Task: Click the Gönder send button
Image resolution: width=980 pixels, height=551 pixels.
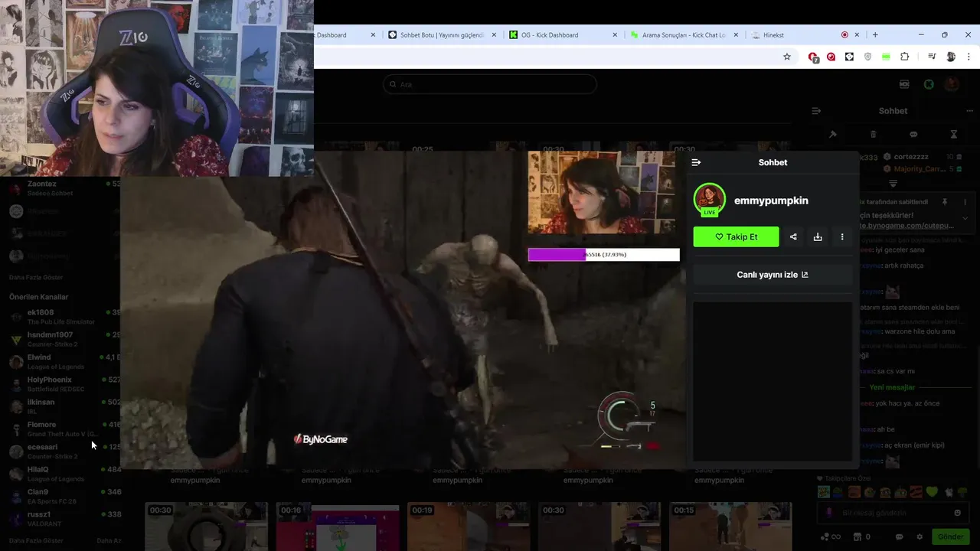Action: (x=950, y=536)
